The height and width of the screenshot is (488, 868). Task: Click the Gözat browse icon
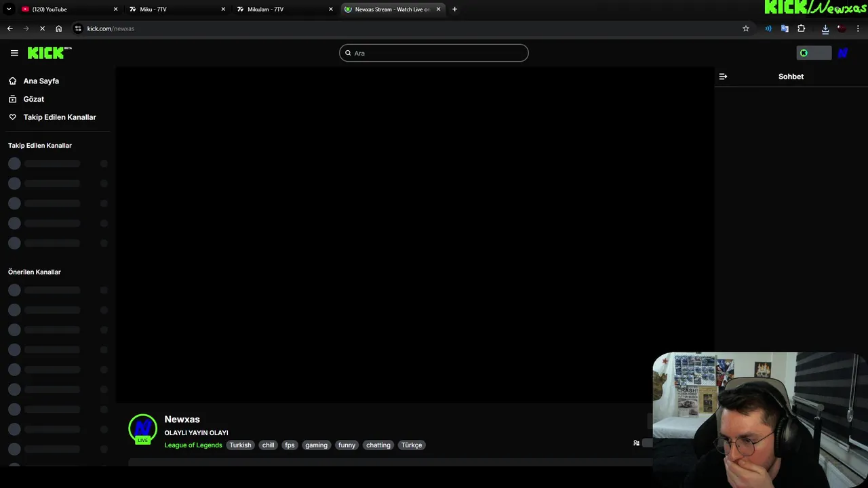[x=12, y=99]
